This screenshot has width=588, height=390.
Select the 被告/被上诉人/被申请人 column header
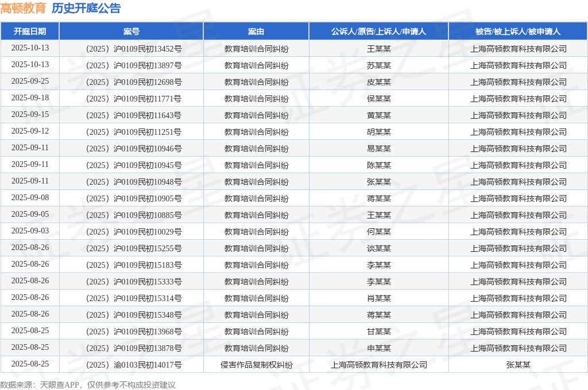click(x=518, y=32)
